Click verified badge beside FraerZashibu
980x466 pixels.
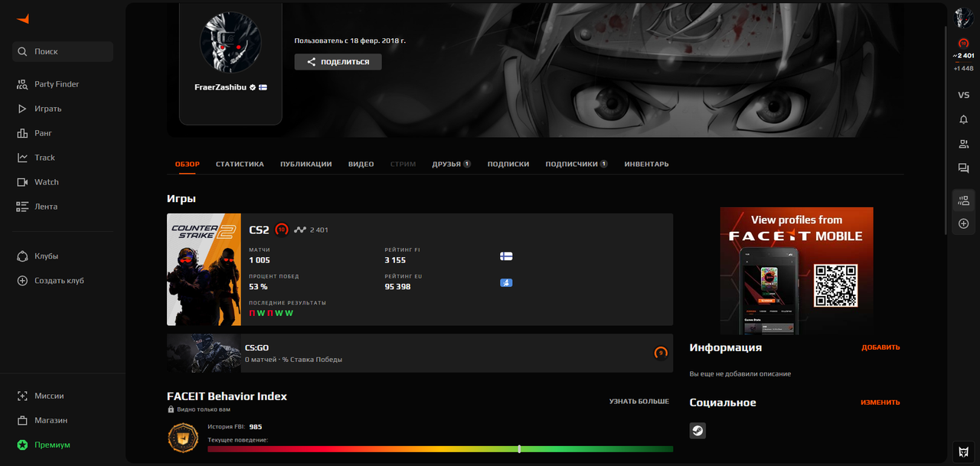tap(253, 87)
